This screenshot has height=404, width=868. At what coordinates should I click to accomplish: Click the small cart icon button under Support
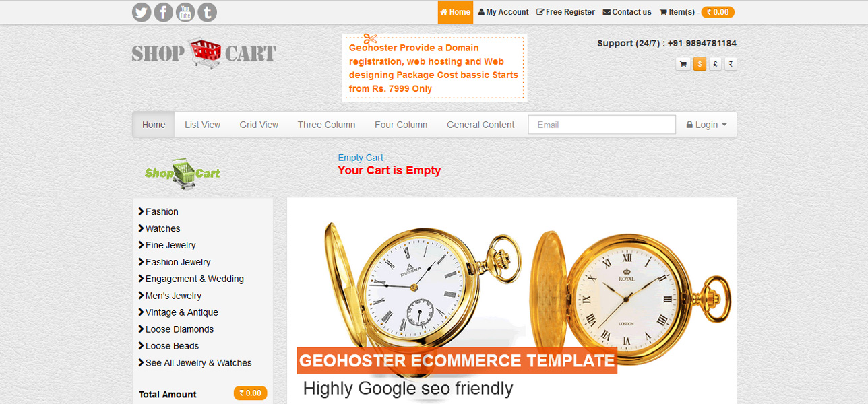tap(683, 64)
